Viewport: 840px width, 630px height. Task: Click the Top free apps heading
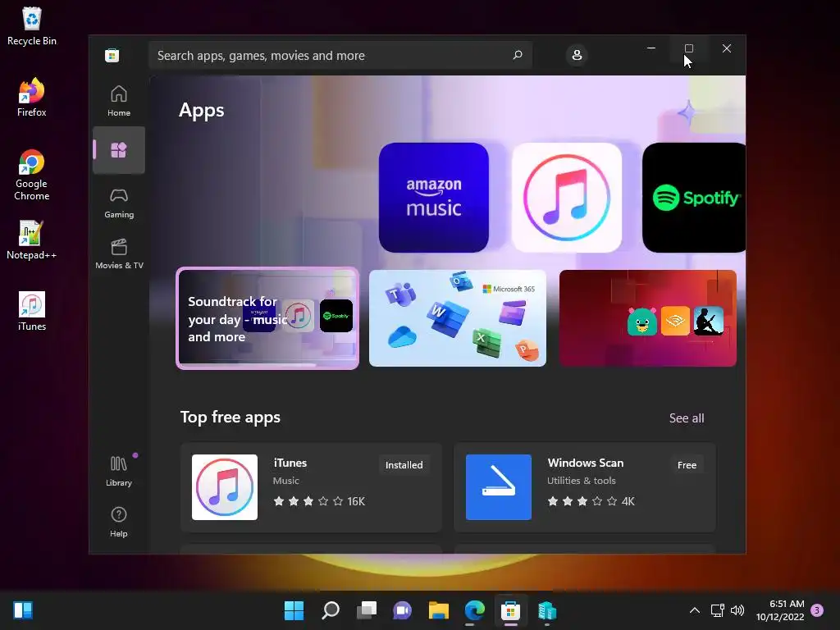tap(231, 418)
